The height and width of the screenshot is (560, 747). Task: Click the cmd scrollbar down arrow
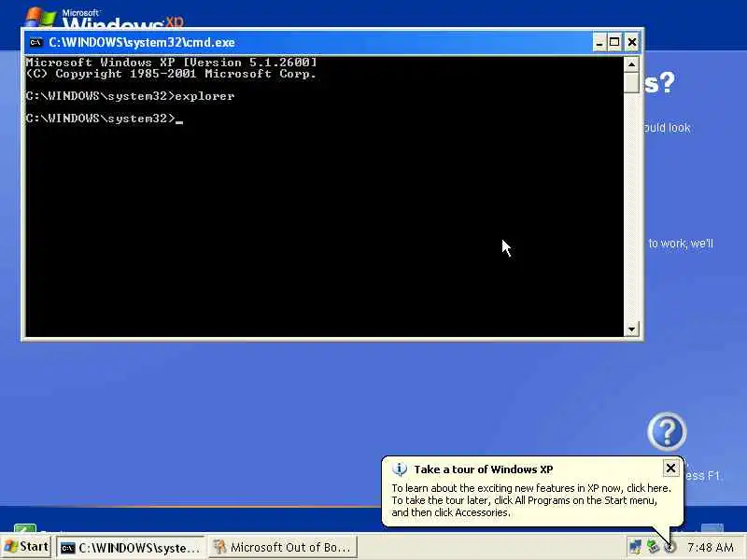point(632,329)
